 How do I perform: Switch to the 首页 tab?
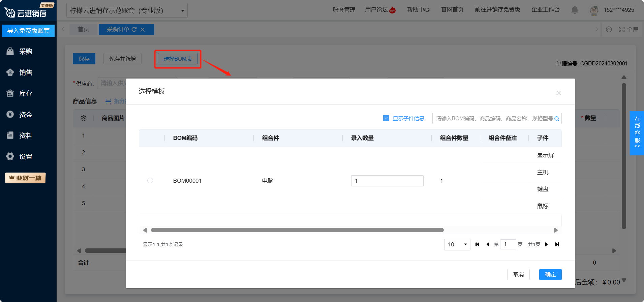[83, 29]
